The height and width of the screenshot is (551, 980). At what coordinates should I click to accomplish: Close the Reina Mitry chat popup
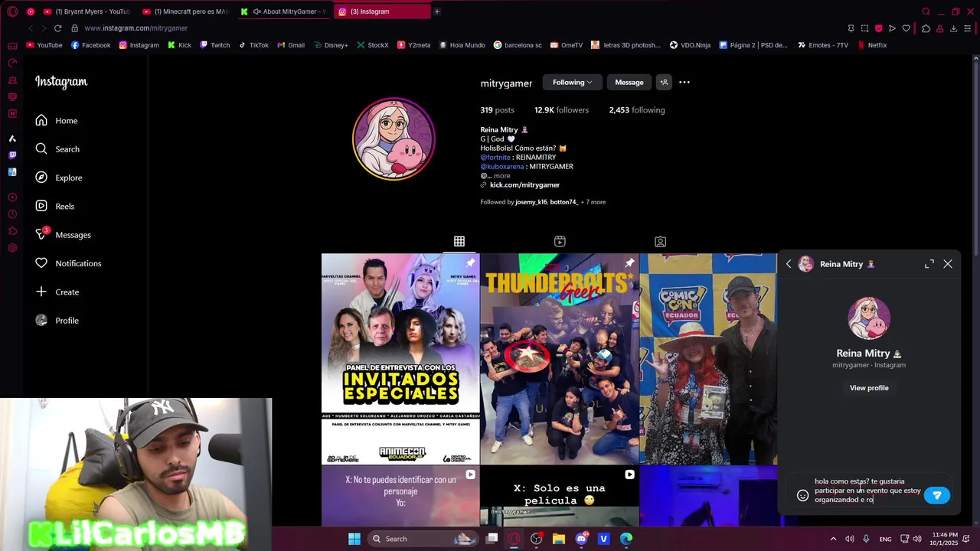point(948,264)
